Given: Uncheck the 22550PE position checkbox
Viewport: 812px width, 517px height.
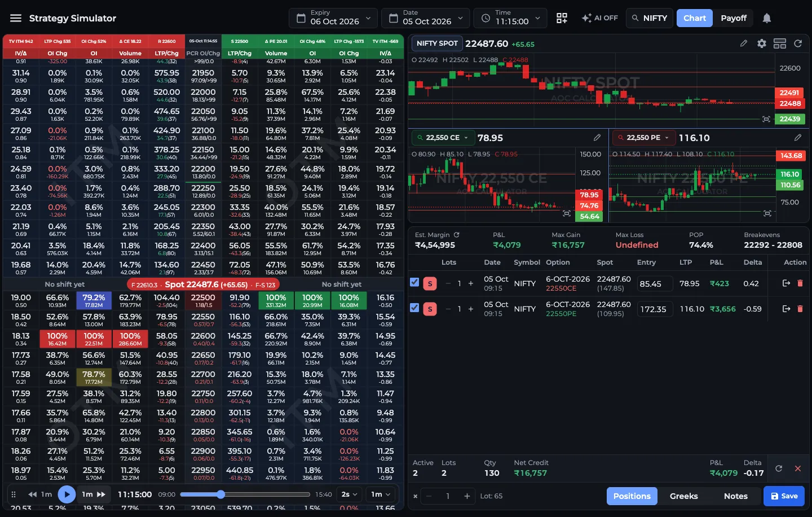Looking at the screenshot, I should pyautogui.click(x=414, y=308).
